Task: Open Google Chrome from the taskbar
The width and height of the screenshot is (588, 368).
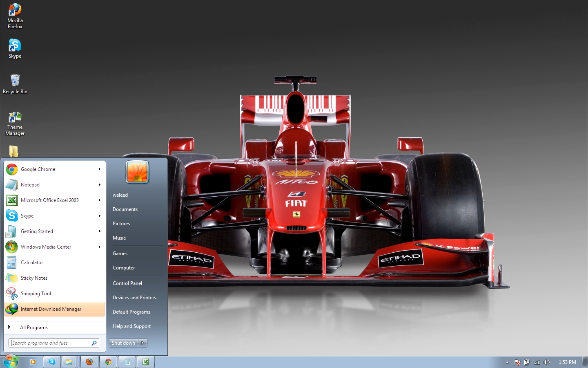Action: [x=108, y=362]
